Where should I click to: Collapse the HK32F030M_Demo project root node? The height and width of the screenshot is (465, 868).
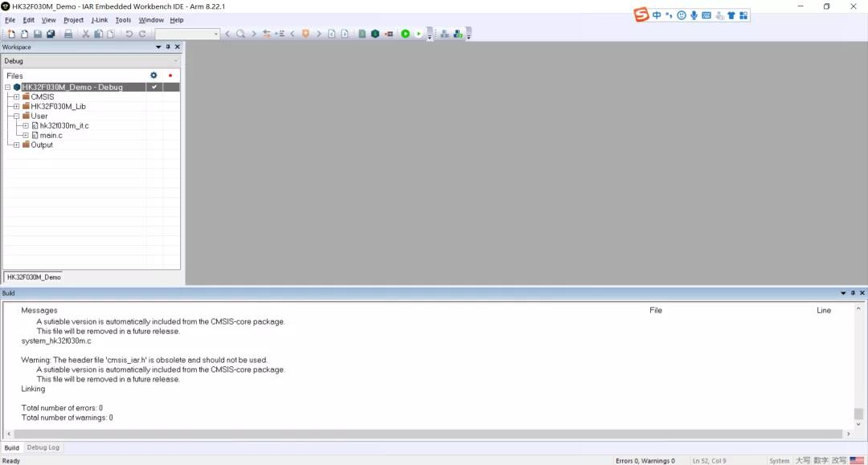tap(8, 88)
